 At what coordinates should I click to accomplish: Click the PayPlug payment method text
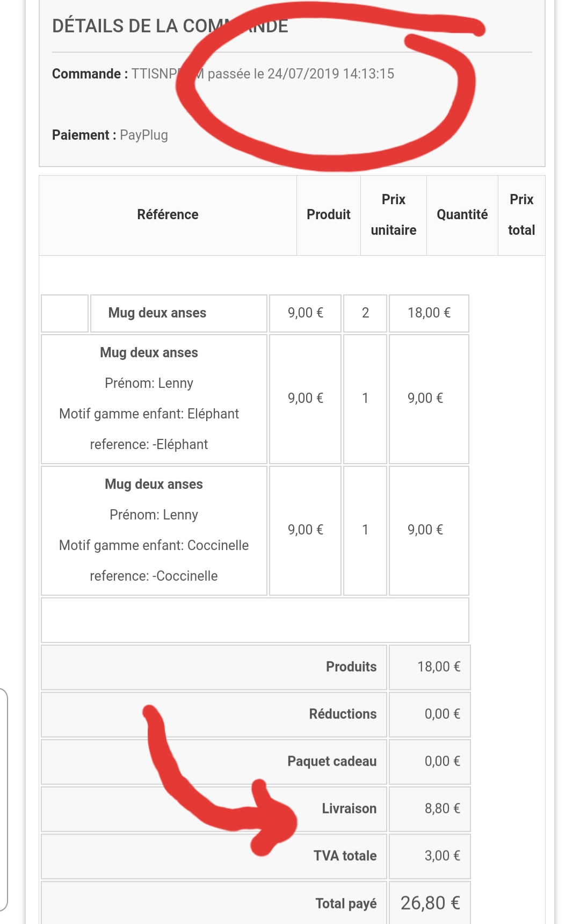click(144, 135)
